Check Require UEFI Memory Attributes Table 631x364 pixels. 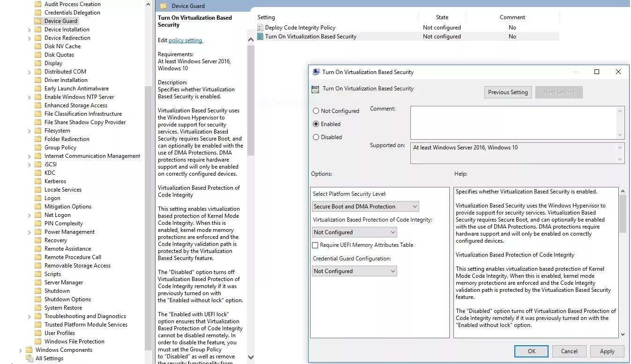coord(315,245)
